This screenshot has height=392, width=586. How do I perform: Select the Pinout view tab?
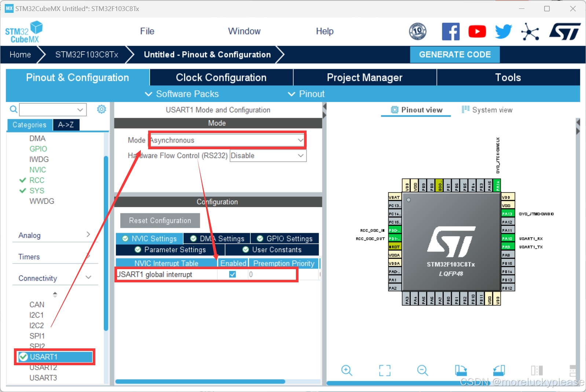coord(416,110)
